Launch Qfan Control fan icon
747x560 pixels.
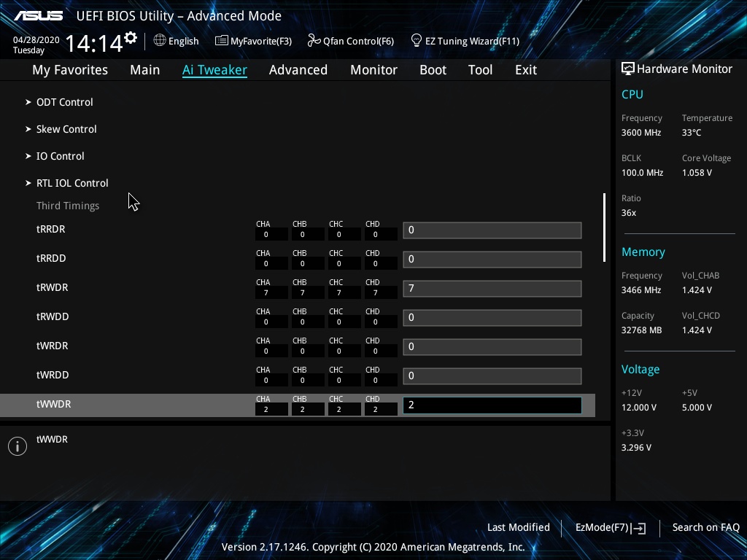314,41
